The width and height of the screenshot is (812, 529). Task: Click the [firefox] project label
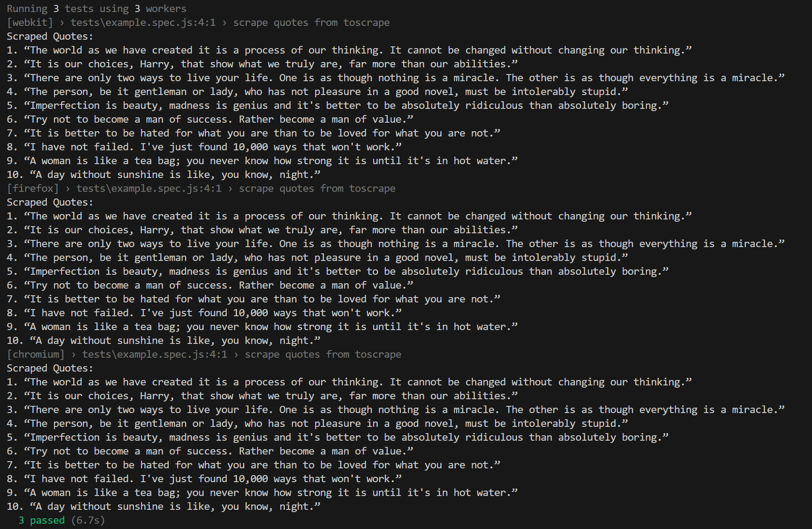tap(33, 189)
